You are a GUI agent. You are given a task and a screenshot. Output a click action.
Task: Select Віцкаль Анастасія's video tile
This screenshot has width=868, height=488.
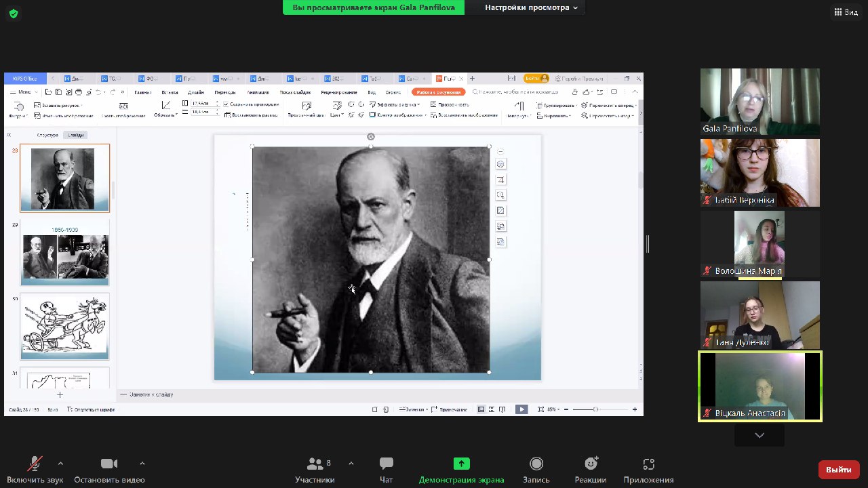[759, 386]
